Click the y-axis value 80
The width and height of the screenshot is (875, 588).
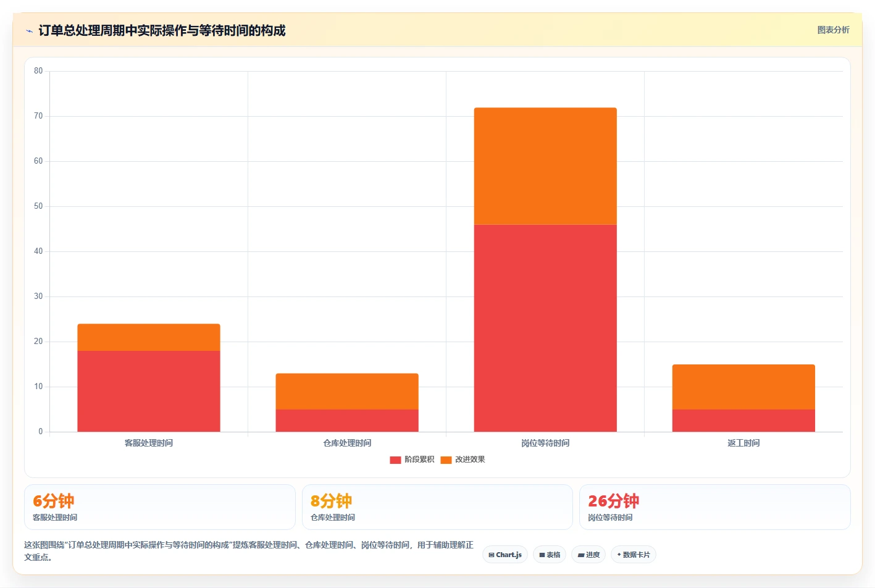(x=38, y=71)
